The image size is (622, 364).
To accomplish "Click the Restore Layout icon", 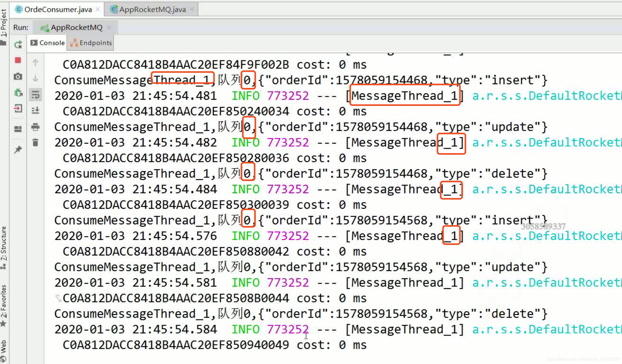I will coord(18,129).
